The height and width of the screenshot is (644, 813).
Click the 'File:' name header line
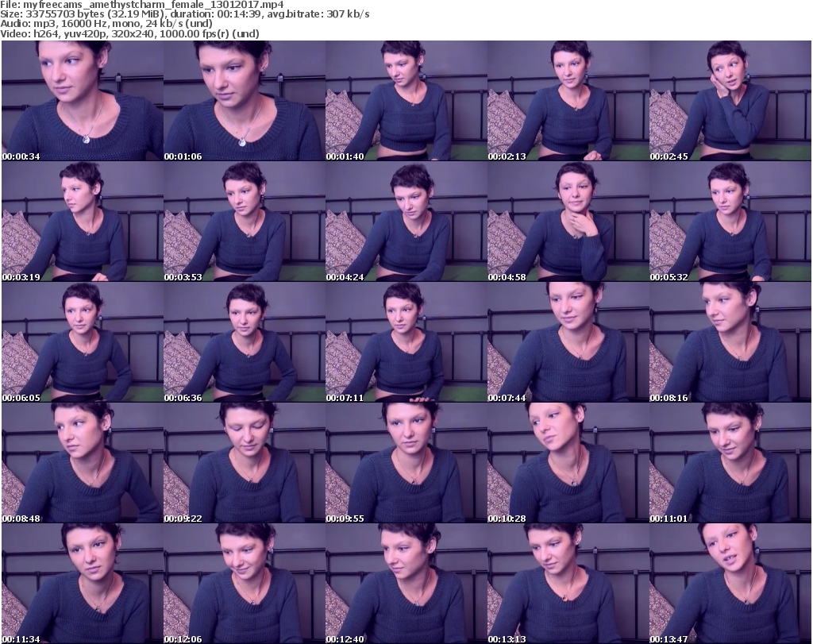[142, 5]
